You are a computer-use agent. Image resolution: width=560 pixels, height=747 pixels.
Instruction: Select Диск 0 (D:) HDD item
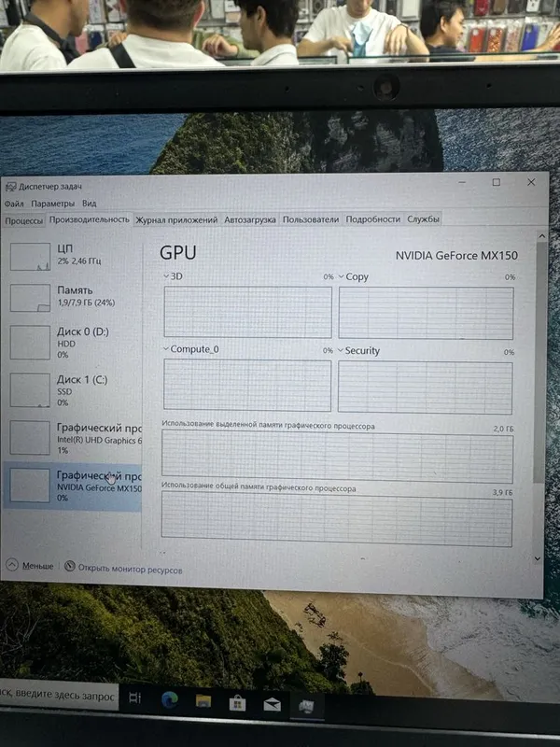point(74,342)
